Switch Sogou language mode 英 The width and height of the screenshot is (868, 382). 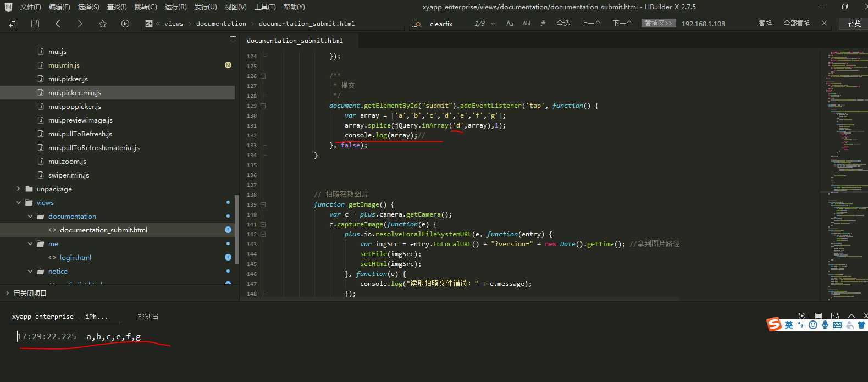click(789, 325)
